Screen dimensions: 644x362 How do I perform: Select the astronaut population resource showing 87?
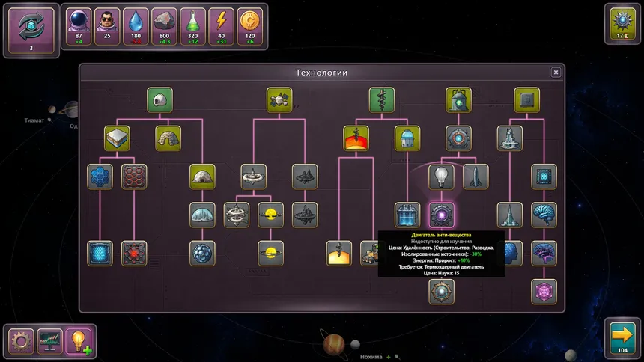79,26
